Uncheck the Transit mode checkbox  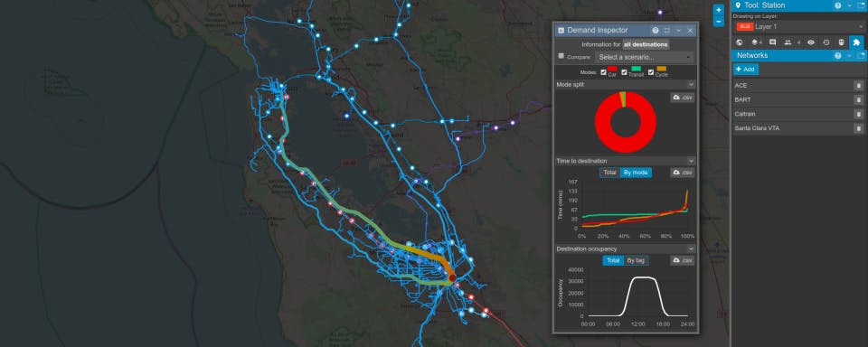point(625,72)
